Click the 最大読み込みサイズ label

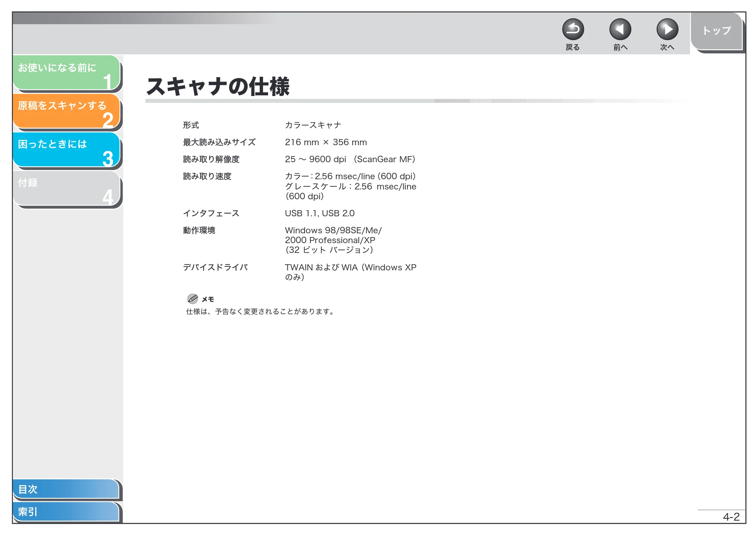(x=219, y=142)
